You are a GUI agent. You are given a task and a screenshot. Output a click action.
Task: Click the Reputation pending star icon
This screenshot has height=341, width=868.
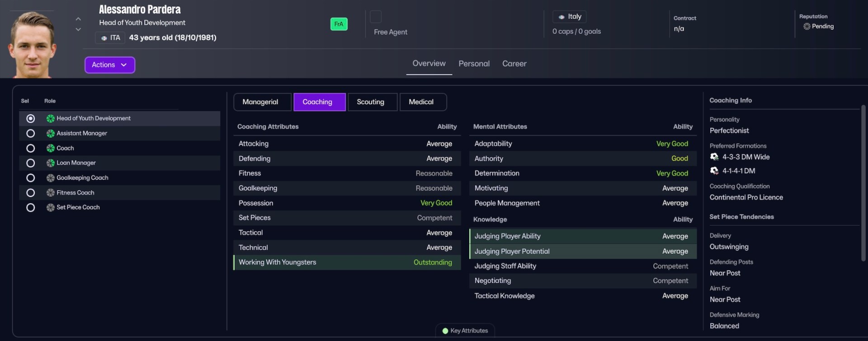point(807,27)
